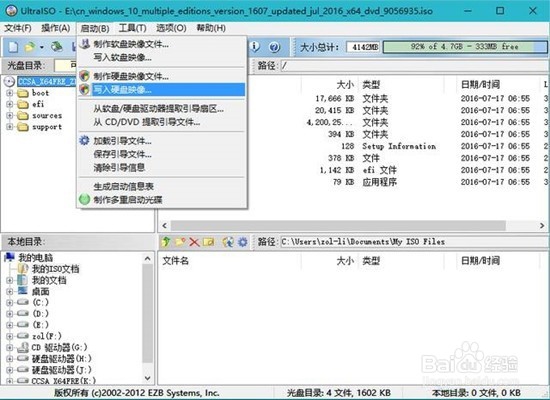550x400 pixels.
Task: Select the sources folder in disc tree
Action: point(47,115)
